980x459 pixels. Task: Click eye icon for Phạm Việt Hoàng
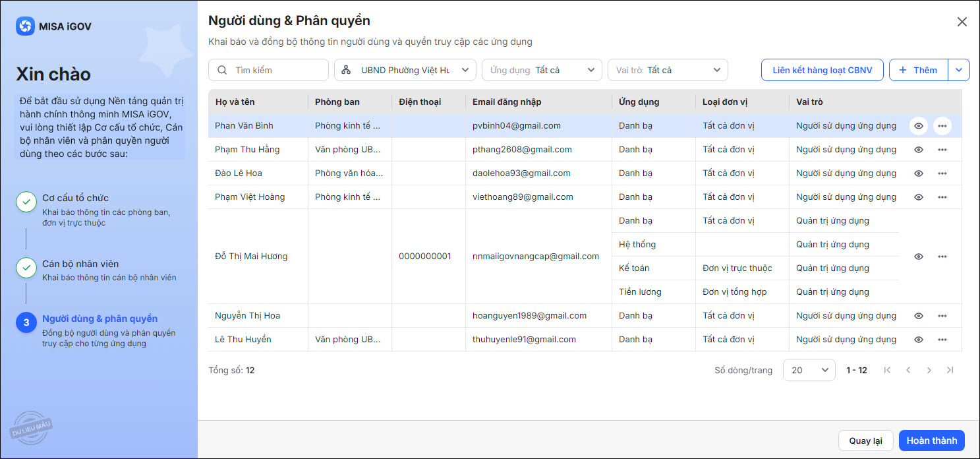(919, 197)
